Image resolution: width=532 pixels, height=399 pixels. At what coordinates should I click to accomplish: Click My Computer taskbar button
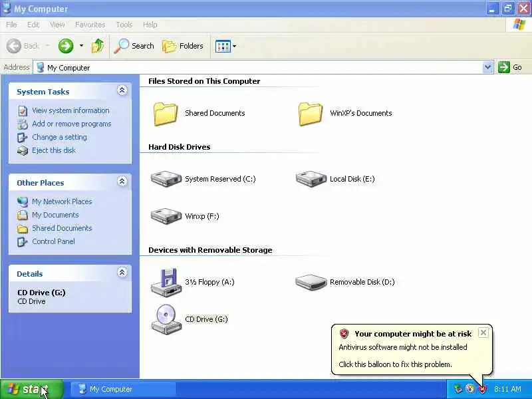click(x=123, y=389)
